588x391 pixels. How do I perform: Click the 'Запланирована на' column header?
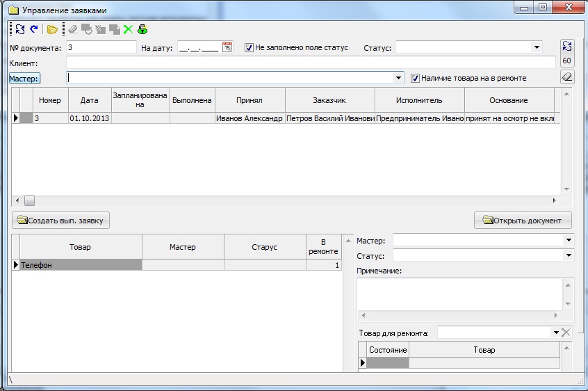[140, 100]
